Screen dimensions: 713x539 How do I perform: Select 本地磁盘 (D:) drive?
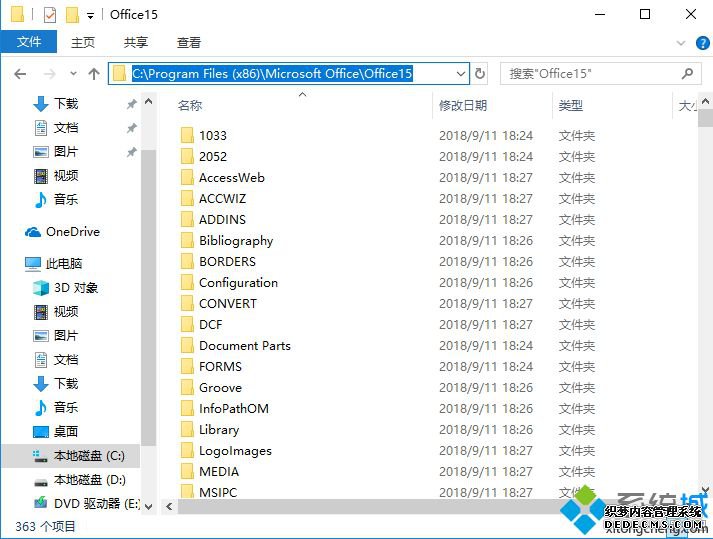(x=80, y=480)
